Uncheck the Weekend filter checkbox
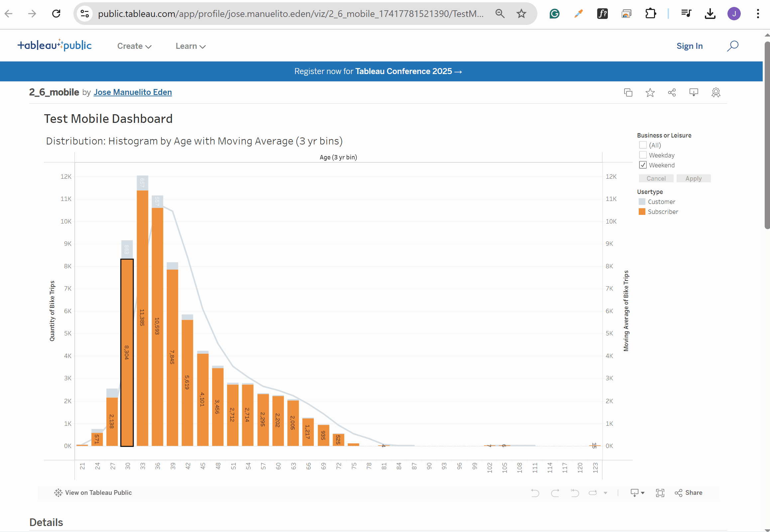The width and height of the screenshot is (770, 532). [x=643, y=165]
